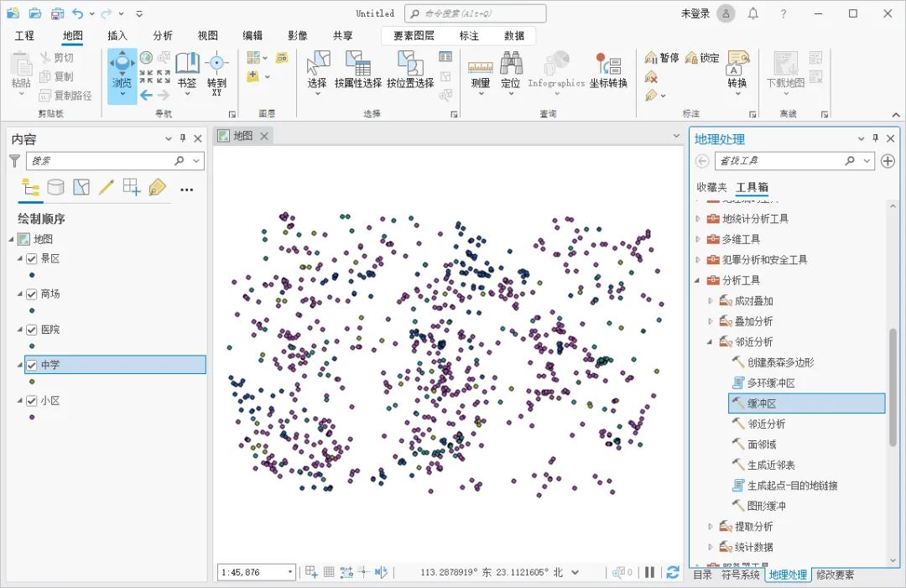Screen dimensions: 906x588
Task: Switch to the 符号系统 pane
Action: (740, 575)
